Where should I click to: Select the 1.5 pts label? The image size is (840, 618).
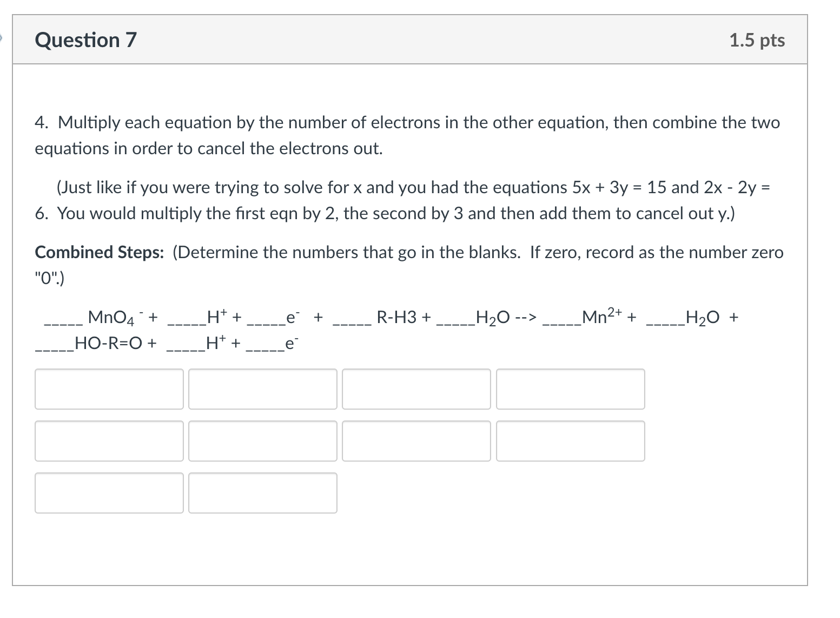pos(757,40)
